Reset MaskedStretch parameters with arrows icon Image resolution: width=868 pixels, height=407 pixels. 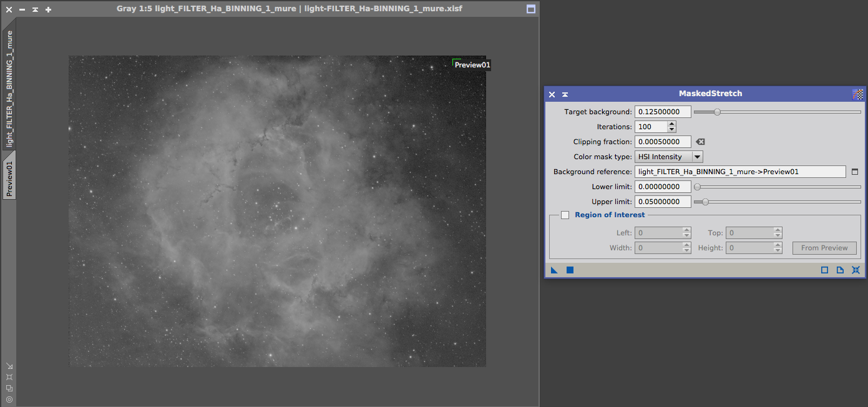[856, 270]
